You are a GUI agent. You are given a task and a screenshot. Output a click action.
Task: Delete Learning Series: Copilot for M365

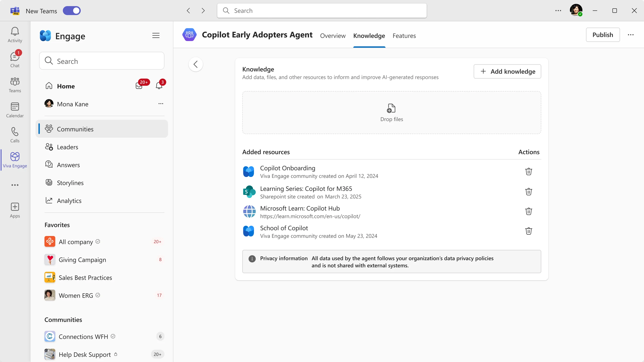pyautogui.click(x=528, y=192)
